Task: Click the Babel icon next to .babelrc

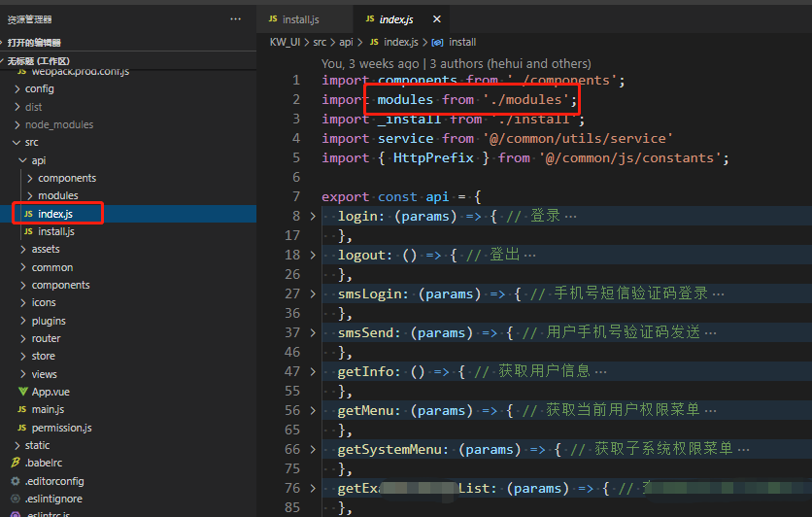Action: [16, 464]
